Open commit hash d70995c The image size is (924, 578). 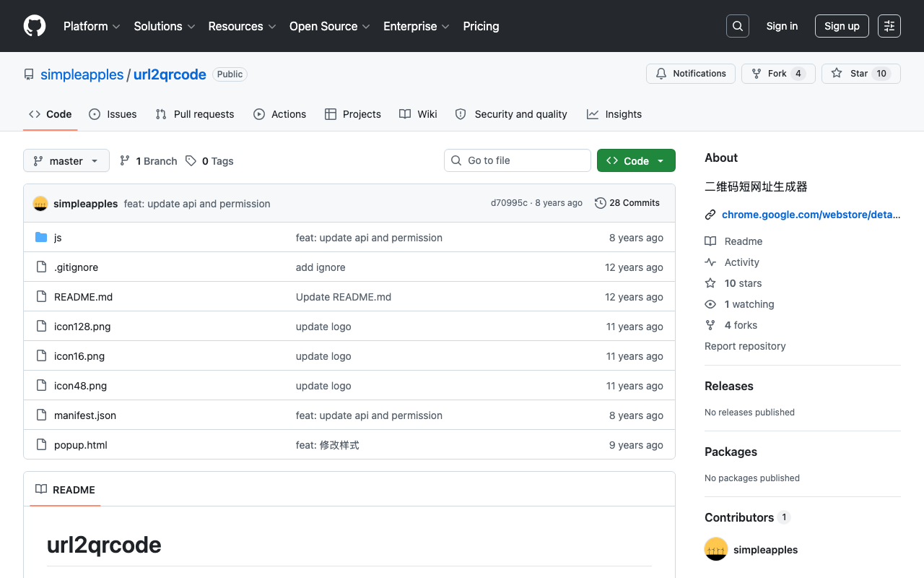(509, 203)
